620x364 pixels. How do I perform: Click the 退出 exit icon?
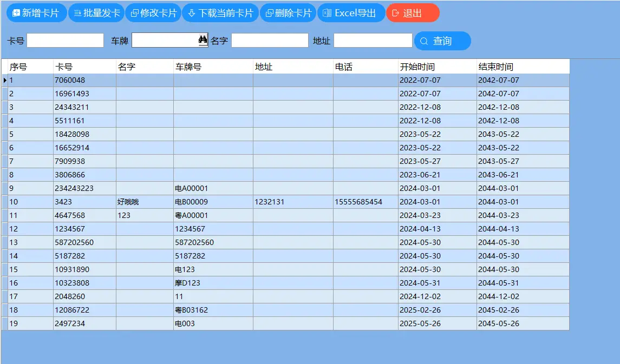point(395,12)
